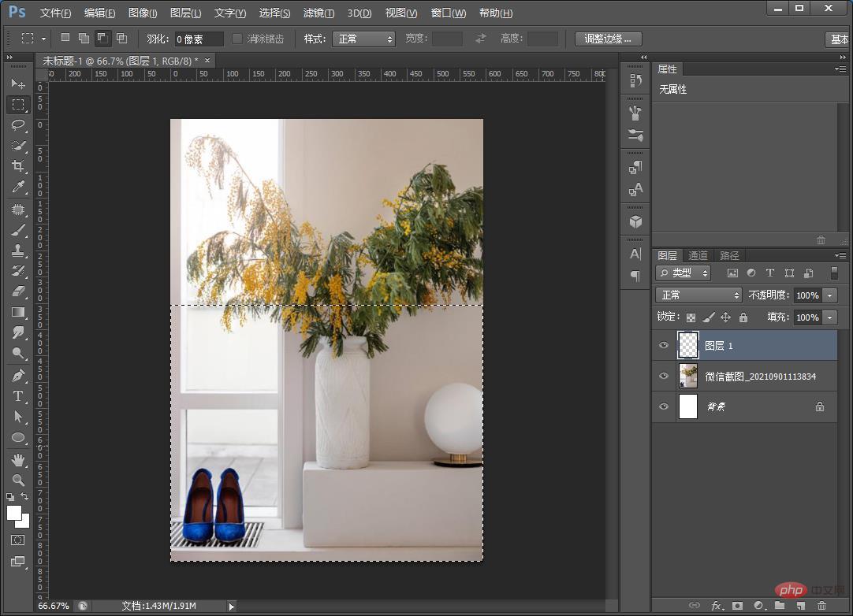Select the Zoom tool
This screenshot has height=616, width=853.
18,480
